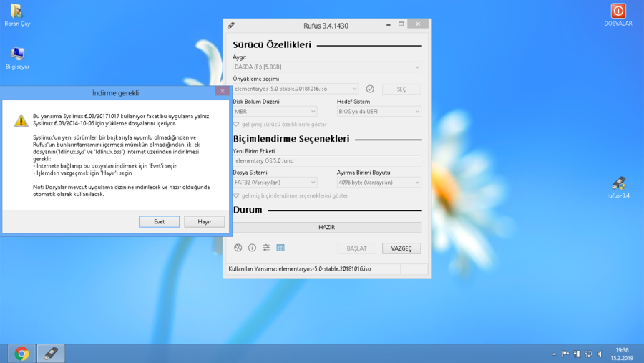The height and width of the screenshot is (363, 644).
Task: Expand gelişmiş biçimlendirme seçeneklerini göster
Action: [291, 195]
